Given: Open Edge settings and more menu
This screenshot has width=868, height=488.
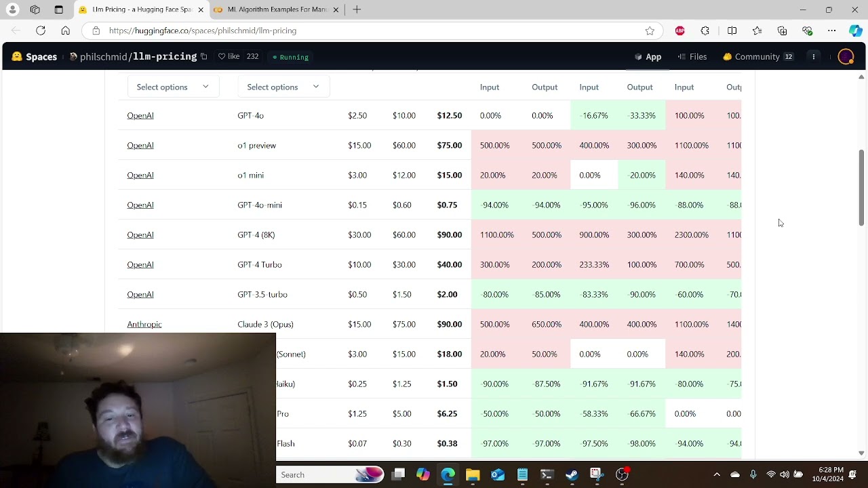Looking at the screenshot, I should point(832,30).
